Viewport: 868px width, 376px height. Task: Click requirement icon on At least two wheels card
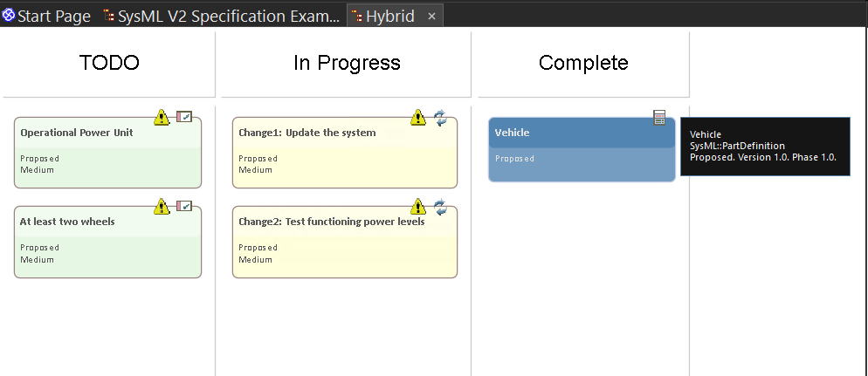(x=184, y=206)
